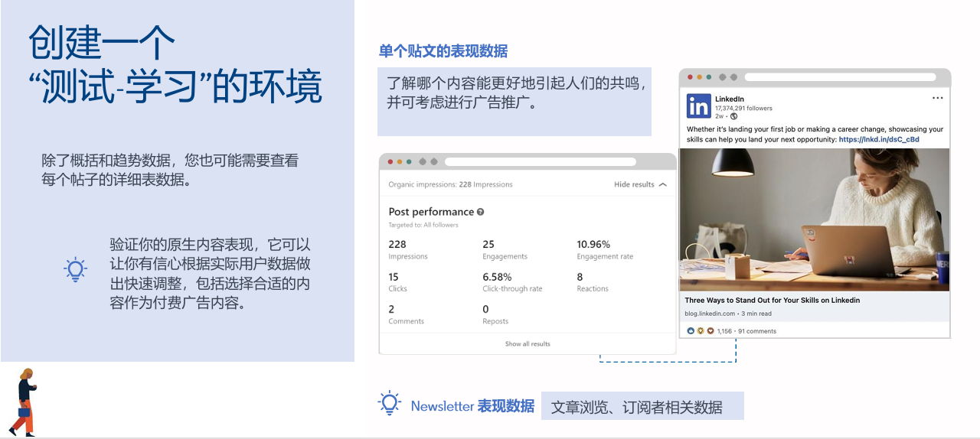Collapse the panel with Hide results chevron

tap(662, 184)
